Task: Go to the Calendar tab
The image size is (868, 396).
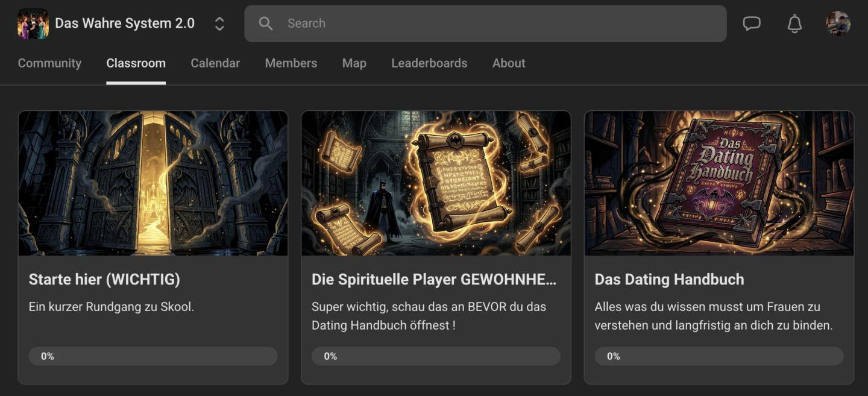Action: tap(215, 63)
